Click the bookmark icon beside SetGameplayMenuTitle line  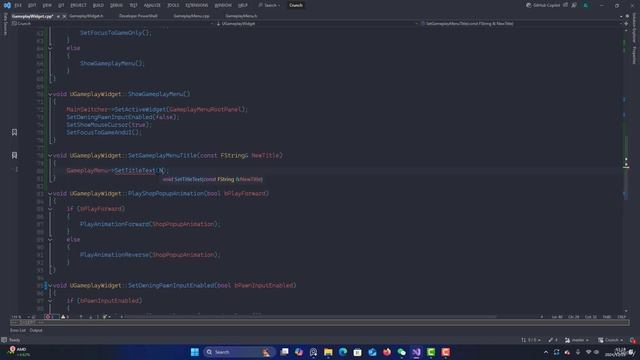pyautogui.click(x=14, y=156)
